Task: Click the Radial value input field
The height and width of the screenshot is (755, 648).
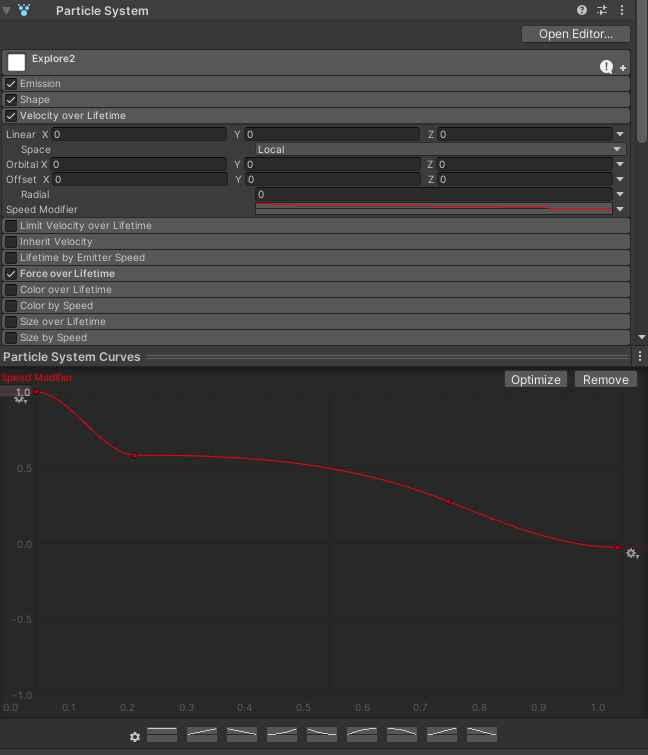Action: click(433, 194)
